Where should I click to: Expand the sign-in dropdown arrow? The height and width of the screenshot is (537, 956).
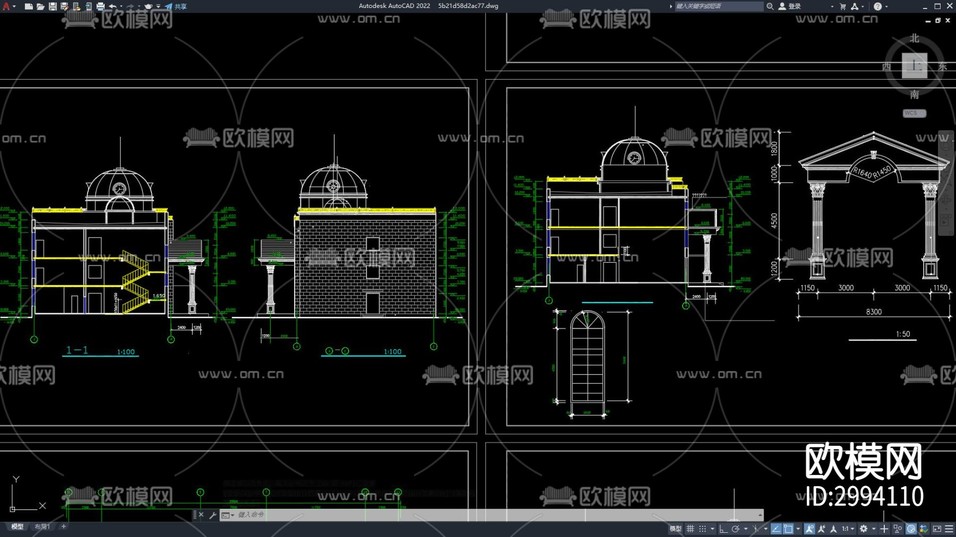pos(832,6)
